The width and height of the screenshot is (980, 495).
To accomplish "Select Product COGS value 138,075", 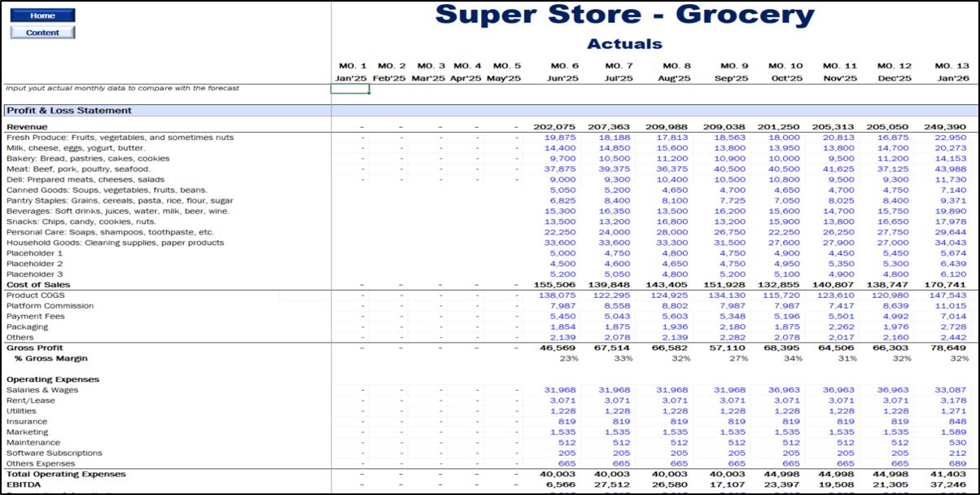I will (x=559, y=296).
